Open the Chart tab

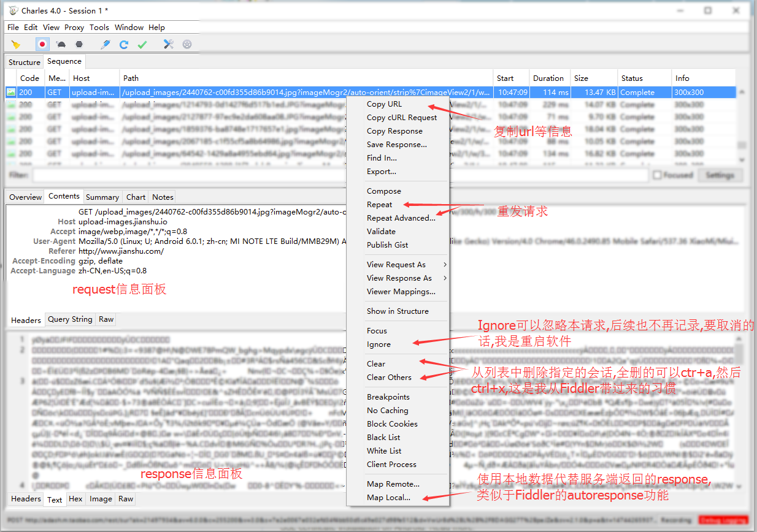[136, 197]
